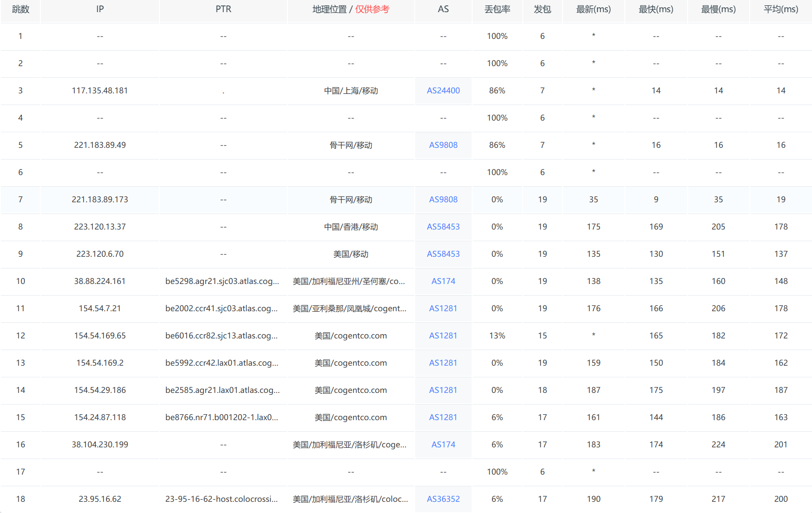The width and height of the screenshot is (812, 513).
Task: Open AS1281 link for IP 154.54.7.21
Action: [x=443, y=308]
